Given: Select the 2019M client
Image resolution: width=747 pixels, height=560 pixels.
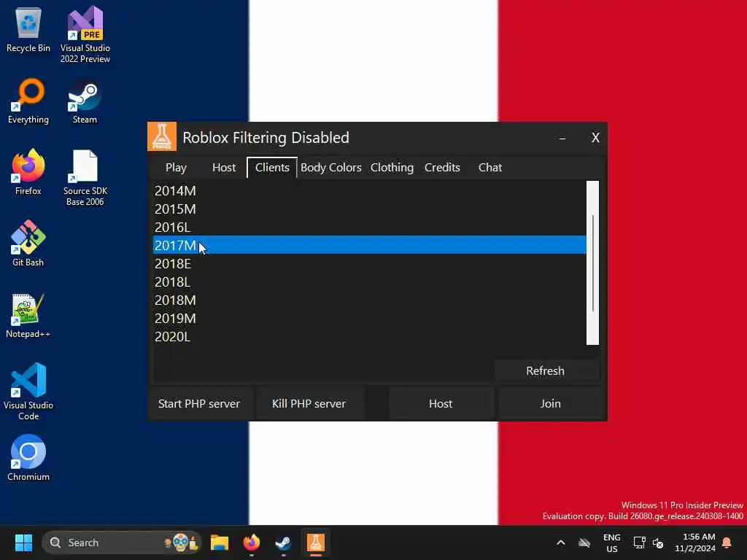Looking at the screenshot, I should 369,318.
